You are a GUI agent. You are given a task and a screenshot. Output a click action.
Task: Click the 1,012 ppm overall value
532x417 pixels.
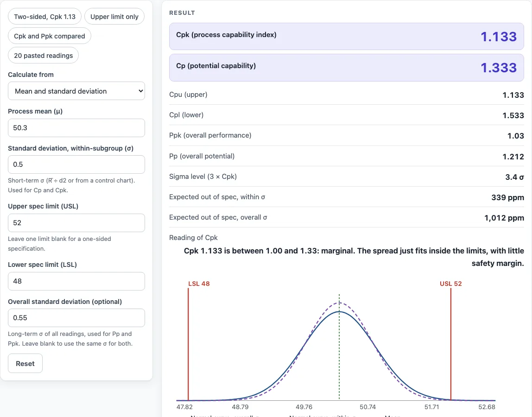(504, 218)
